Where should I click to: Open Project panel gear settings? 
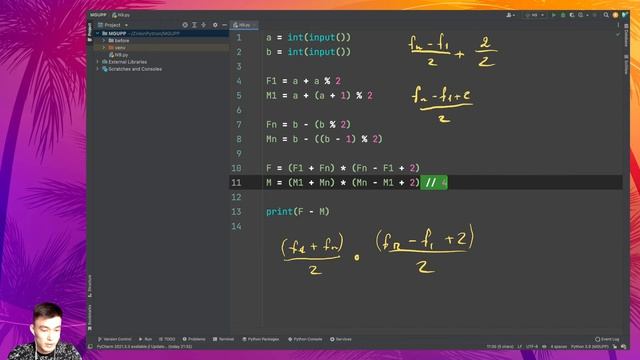pyautogui.click(x=215, y=25)
